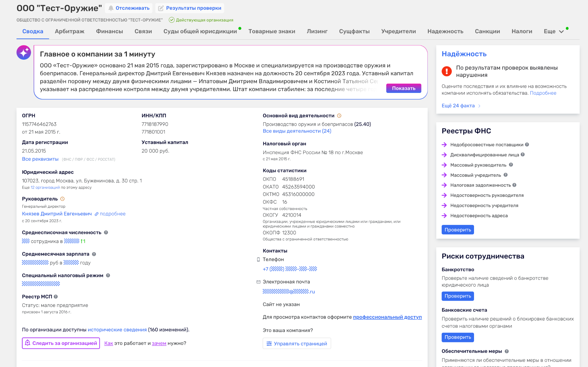
Task: Click help icon next to Массовый руководитель
Action: (x=511, y=165)
